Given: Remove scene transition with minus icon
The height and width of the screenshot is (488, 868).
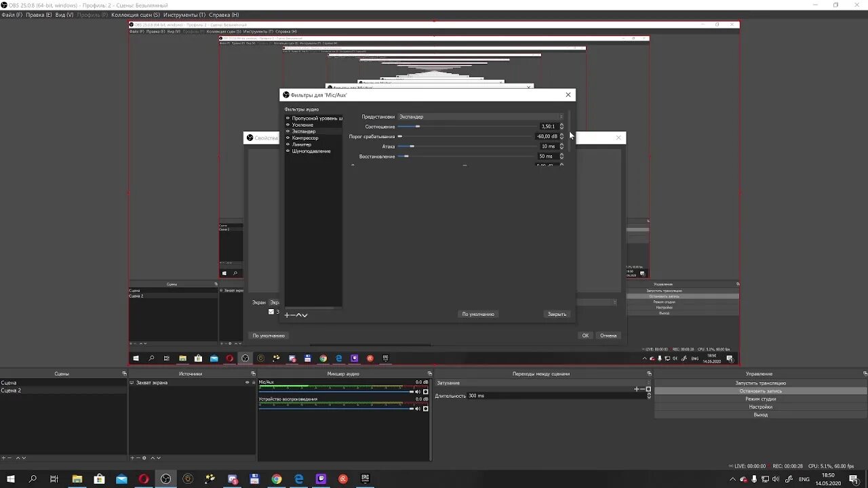Looking at the screenshot, I should 642,389.
